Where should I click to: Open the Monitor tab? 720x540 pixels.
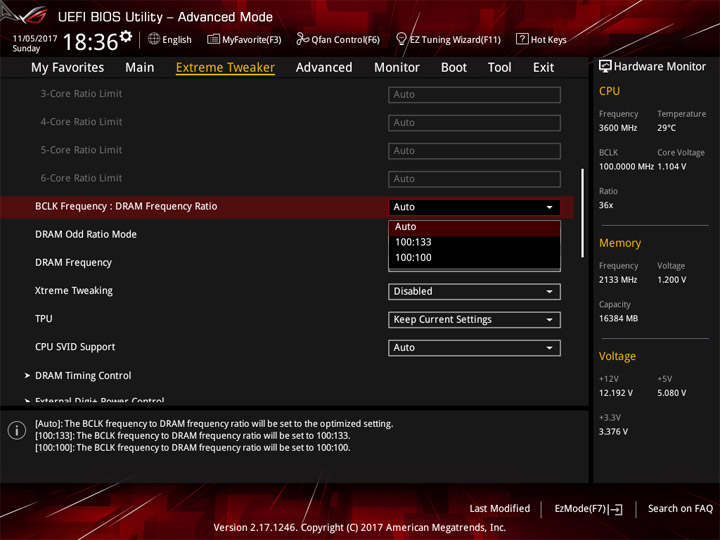tap(397, 68)
